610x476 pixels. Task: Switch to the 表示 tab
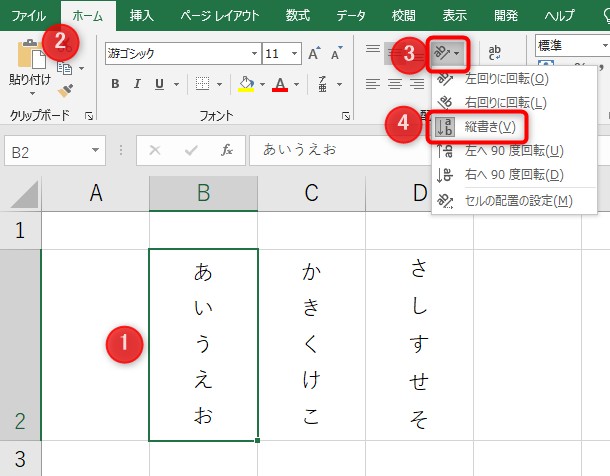(454, 16)
